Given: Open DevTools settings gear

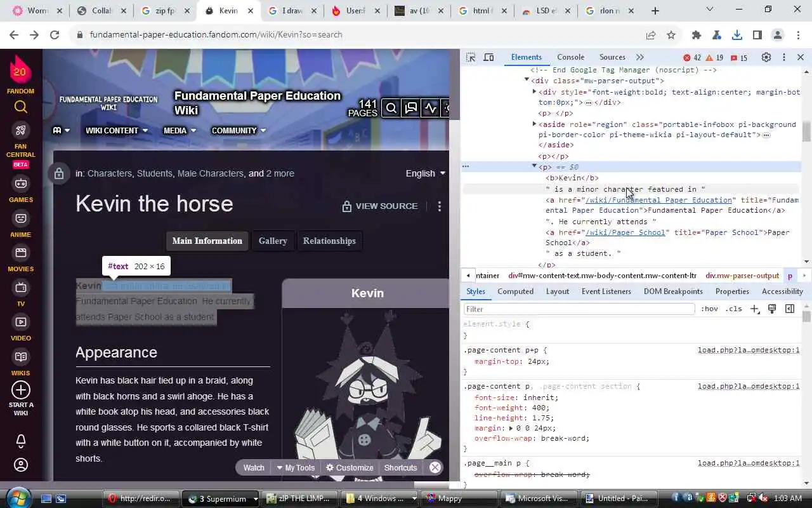Looking at the screenshot, I should coord(766,57).
